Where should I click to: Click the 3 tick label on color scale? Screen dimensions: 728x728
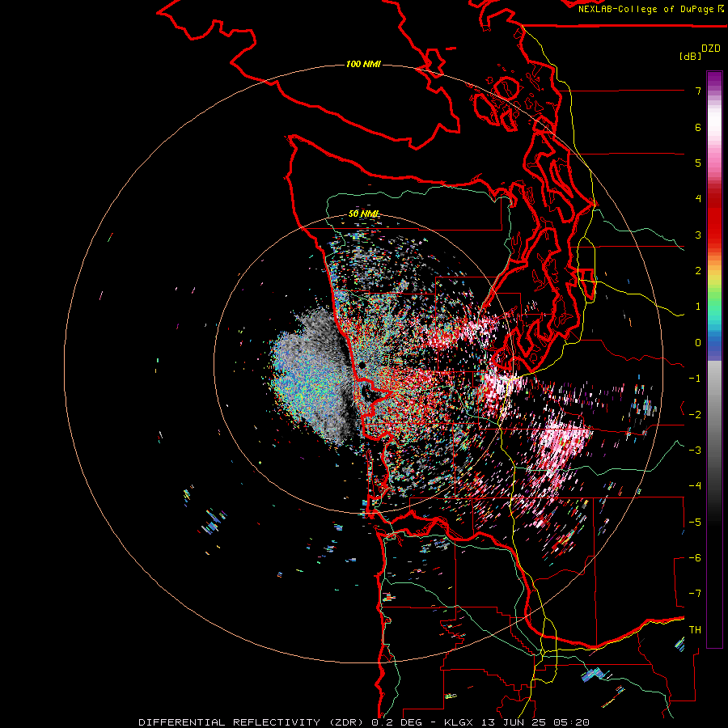click(698, 235)
